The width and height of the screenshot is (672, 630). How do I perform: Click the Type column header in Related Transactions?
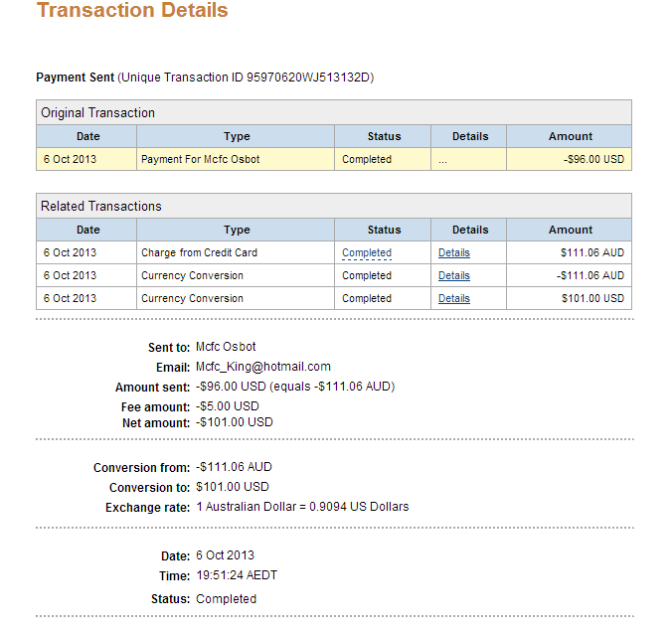click(237, 230)
